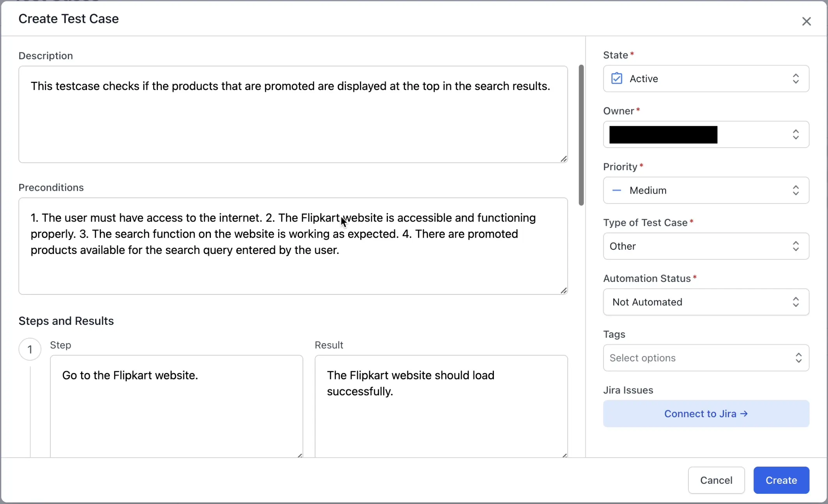Click the dialog's vertical scrollbar
This screenshot has height=504, width=828.
pos(581,134)
